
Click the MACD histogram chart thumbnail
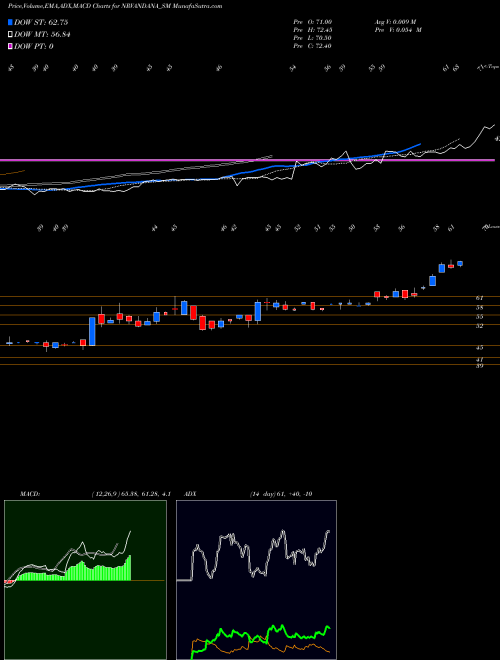coord(85,580)
